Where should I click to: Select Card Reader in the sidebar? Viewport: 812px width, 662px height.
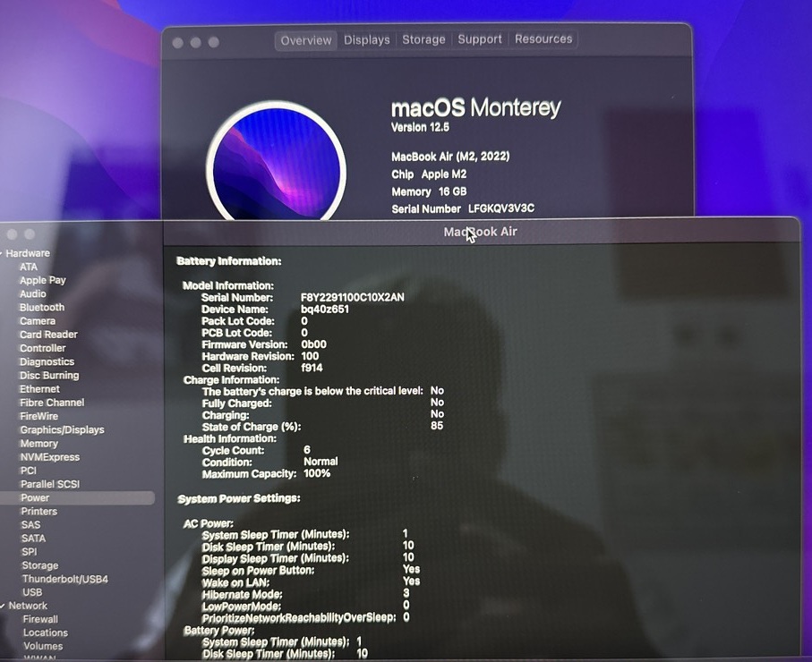[x=48, y=335]
